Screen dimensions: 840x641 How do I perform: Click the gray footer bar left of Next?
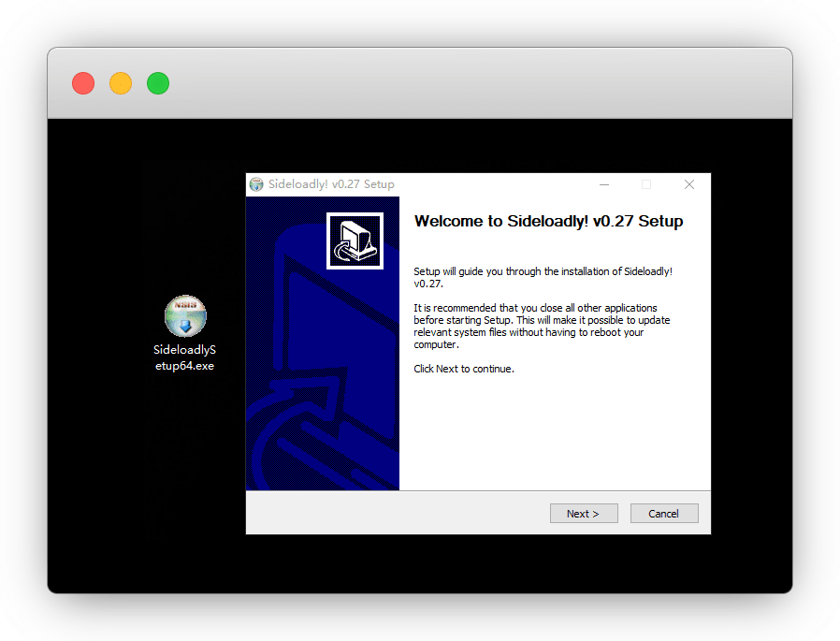pos(393,513)
